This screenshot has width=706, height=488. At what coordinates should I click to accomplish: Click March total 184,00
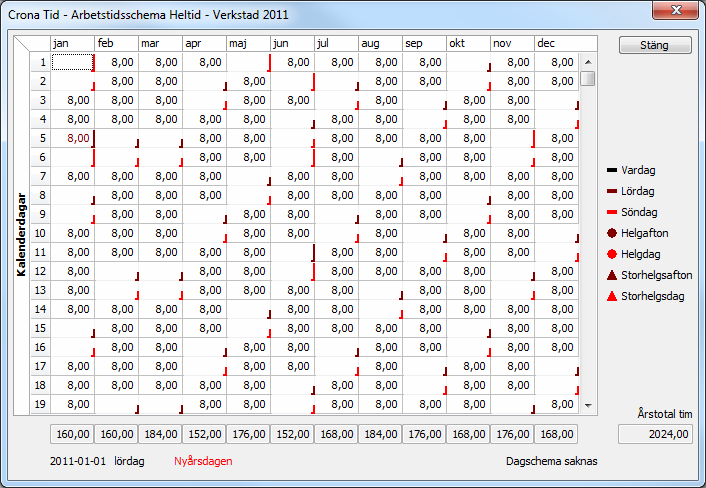160,434
